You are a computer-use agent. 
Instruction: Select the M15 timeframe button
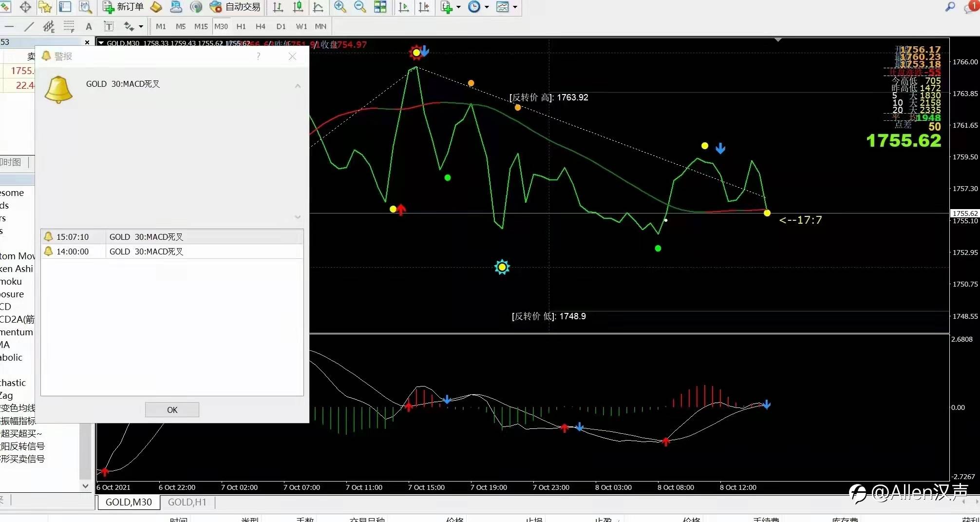coord(201,26)
